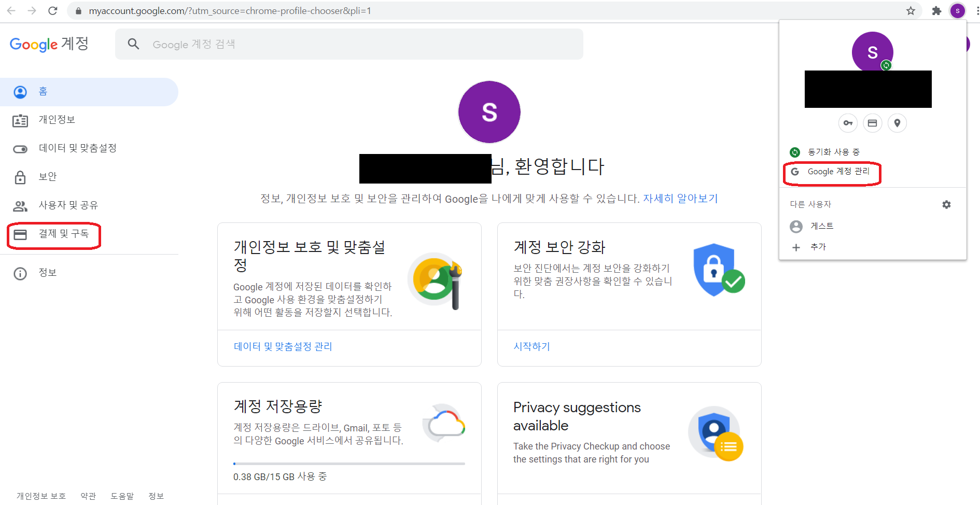
Task: Click the Privacy suggestions shield illustration
Action: click(716, 433)
